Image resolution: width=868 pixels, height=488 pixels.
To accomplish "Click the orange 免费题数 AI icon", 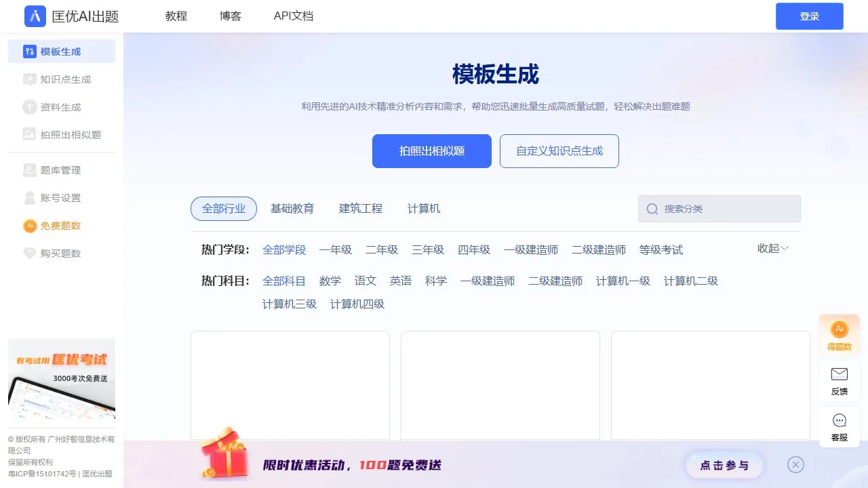I will (30, 226).
